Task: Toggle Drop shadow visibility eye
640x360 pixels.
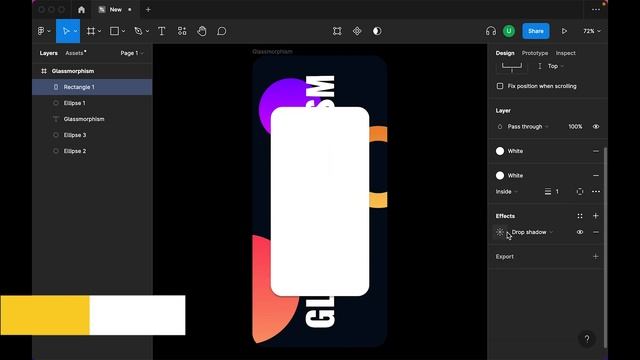Action: click(580, 232)
